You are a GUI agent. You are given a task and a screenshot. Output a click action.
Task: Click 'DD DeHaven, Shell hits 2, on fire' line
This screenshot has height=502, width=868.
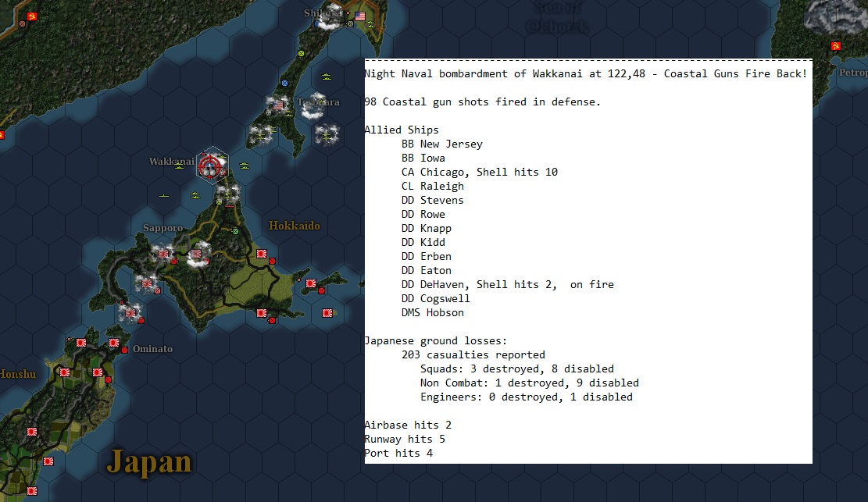coord(508,284)
